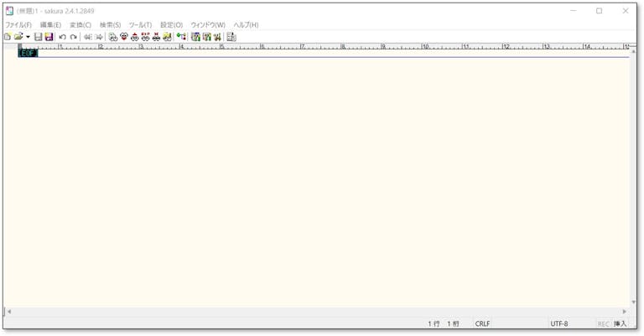The image size is (644, 336).
Task: Clear search marks toolbar icon
Action: click(156, 37)
